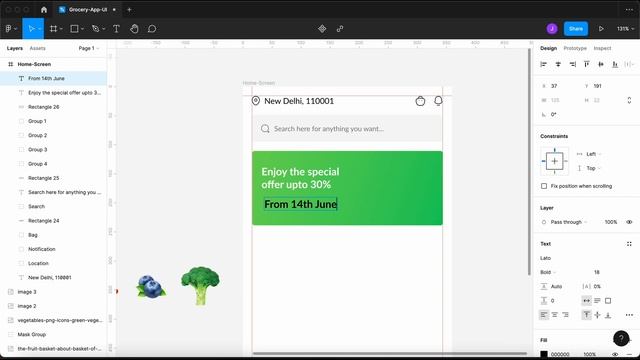Select the Text tool
The width and height of the screenshot is (640, 360).
pyautogui.click(x=116, y=29)
